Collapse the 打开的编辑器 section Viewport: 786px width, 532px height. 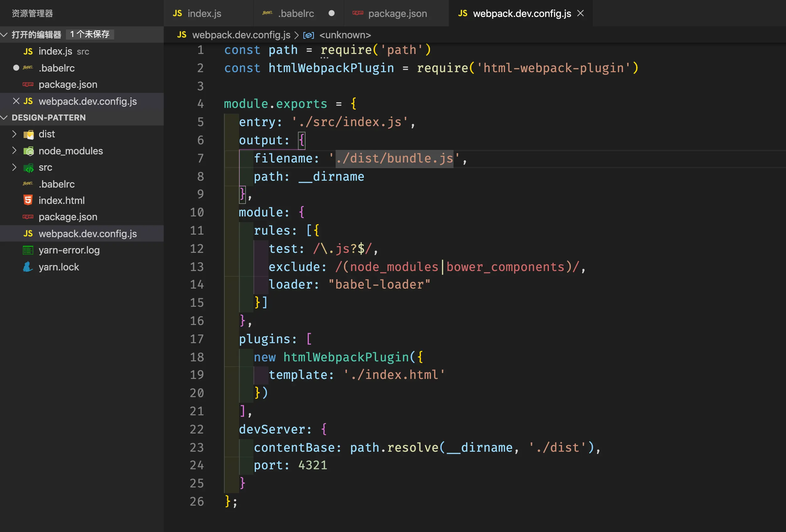pyautogui.click(x=4, y=35)
